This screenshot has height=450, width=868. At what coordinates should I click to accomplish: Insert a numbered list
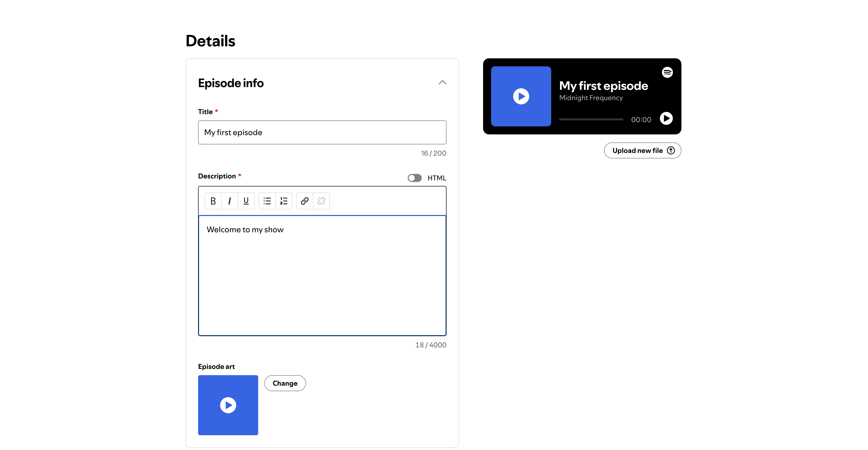pyautogui.click(x=284, y=201)
